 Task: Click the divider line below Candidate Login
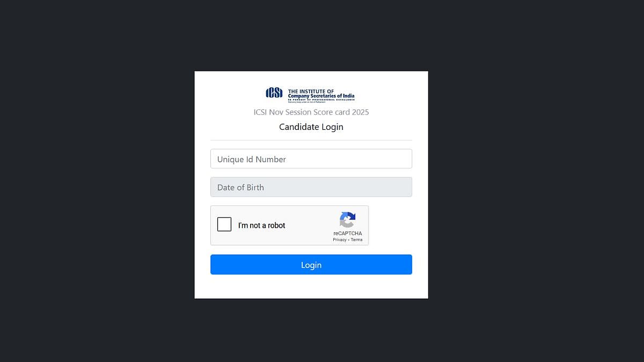click(311, 140)
